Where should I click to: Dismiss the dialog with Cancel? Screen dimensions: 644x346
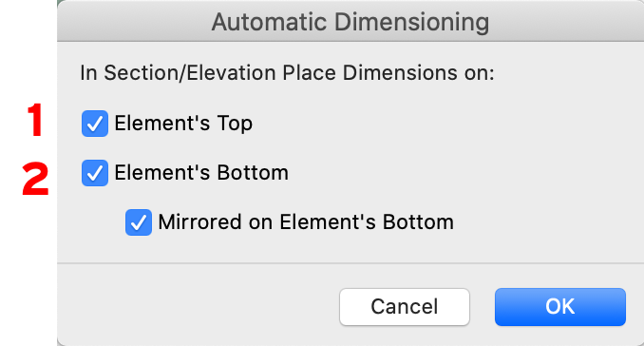tap(405, 307)
